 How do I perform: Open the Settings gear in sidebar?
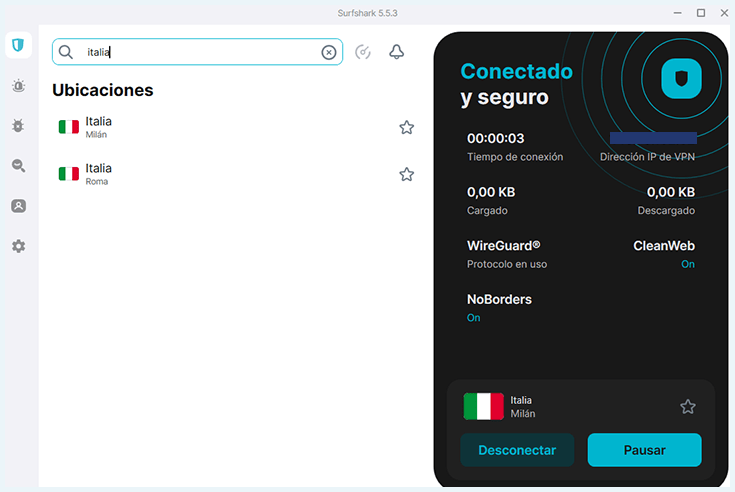[x=18, y=246]
